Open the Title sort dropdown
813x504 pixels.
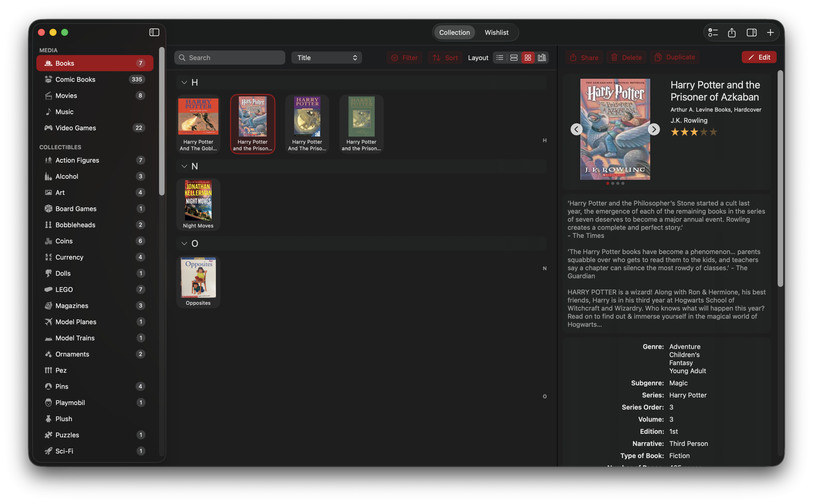click(326, 57)
